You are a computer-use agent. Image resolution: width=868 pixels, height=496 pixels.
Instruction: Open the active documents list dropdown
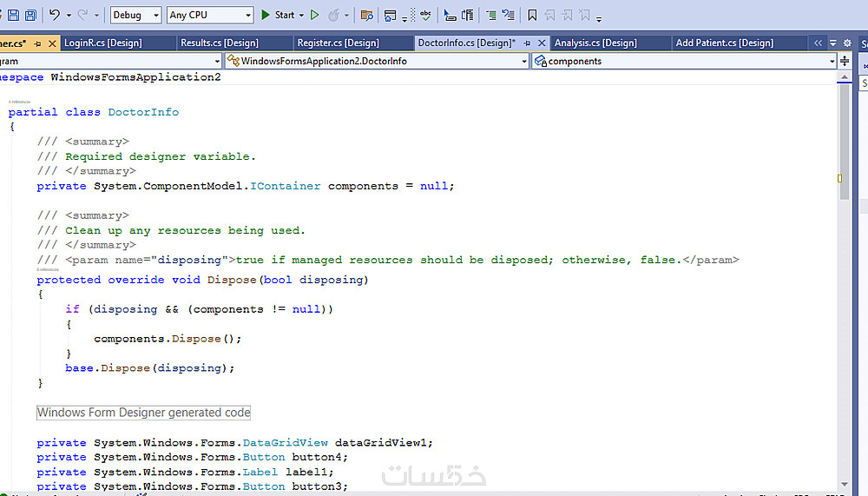click(x=833, y=43)
